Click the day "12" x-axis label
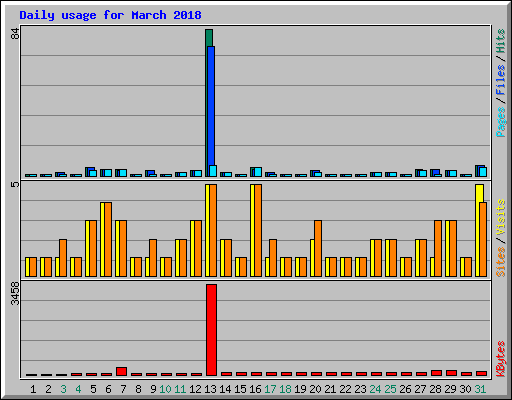512x400 pixels. tap(195, 389)
